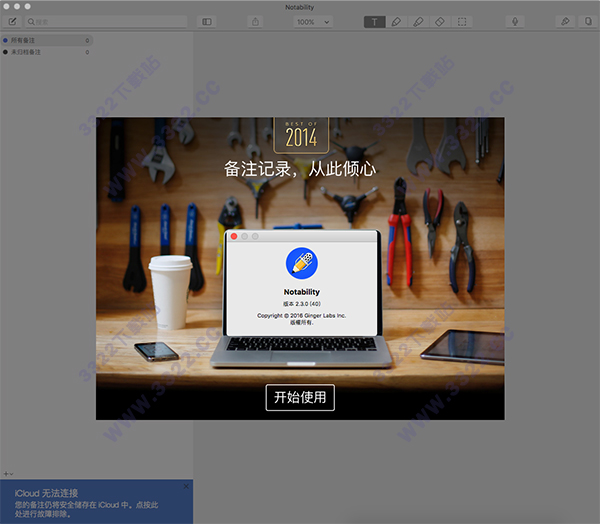Click the pin style icon in toolbar
Image resolution: width=600 pixels, height=524 pixels.
click(565, 22)
